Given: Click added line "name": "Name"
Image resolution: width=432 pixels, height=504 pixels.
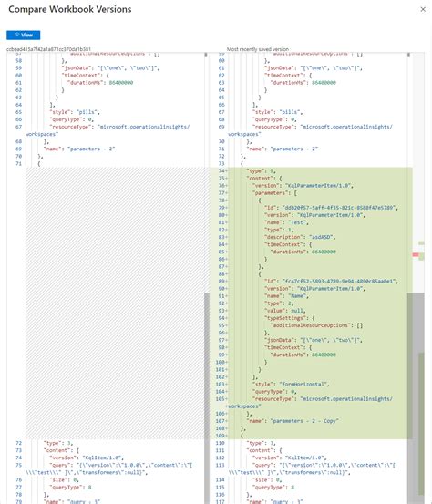Looking at the screenshot, I should [x=286, y=296].
